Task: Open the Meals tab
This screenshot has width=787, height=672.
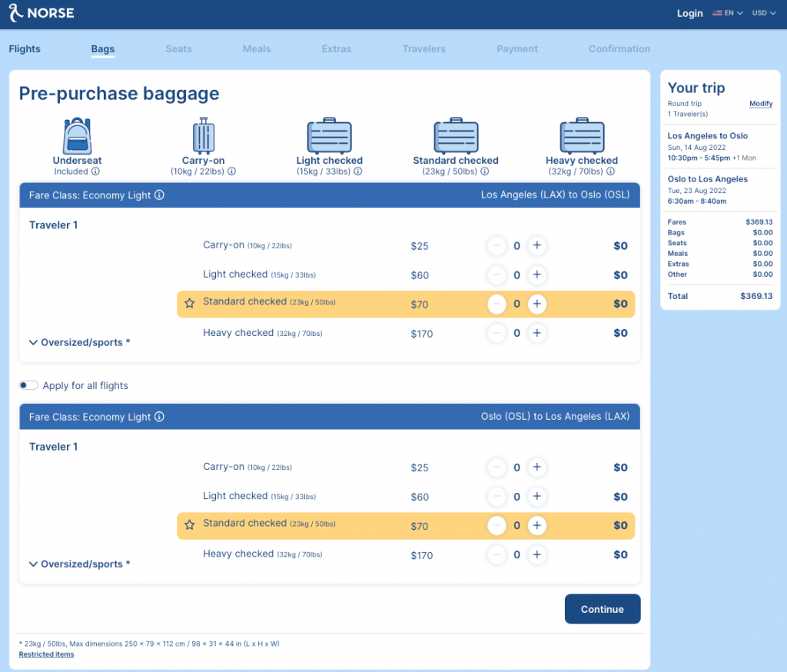Action: (256, 48)
